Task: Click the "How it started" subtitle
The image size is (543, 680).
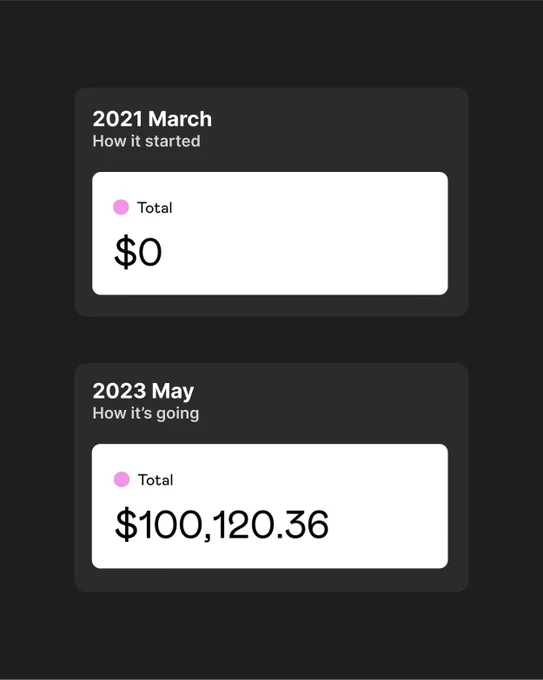Action: (147, 141)
